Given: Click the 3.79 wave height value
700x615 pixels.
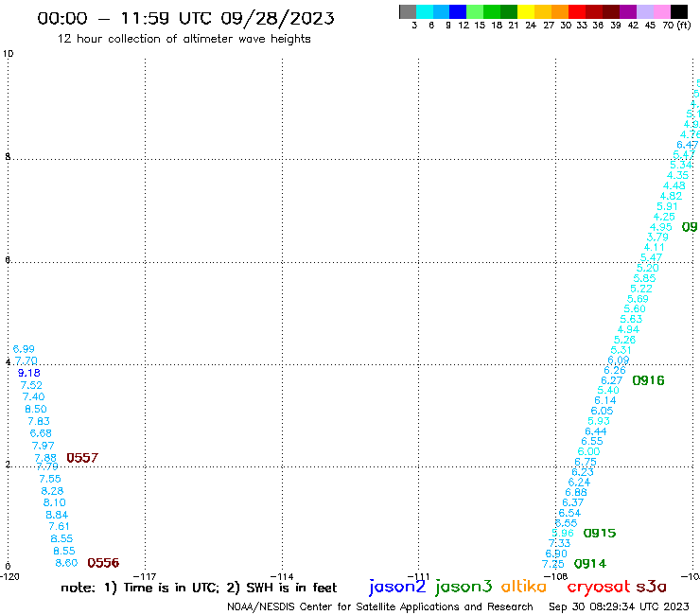Looking at the screenshot, I should (x=657, y=237).
